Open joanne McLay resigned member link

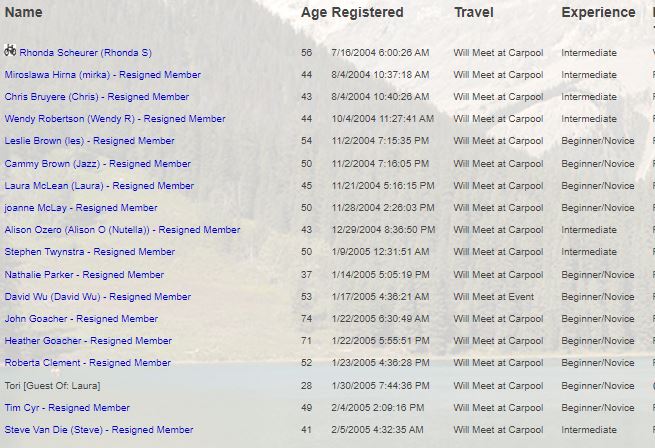[81, 208]
